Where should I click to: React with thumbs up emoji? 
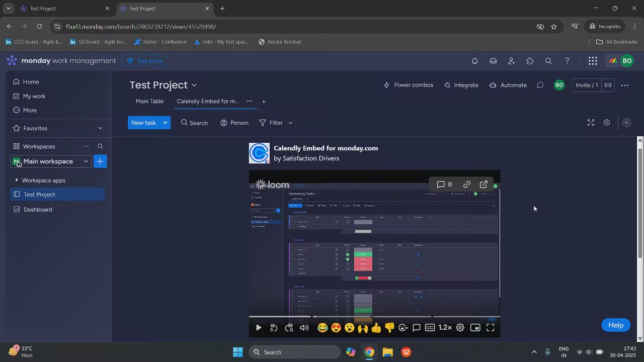point(376,328)
